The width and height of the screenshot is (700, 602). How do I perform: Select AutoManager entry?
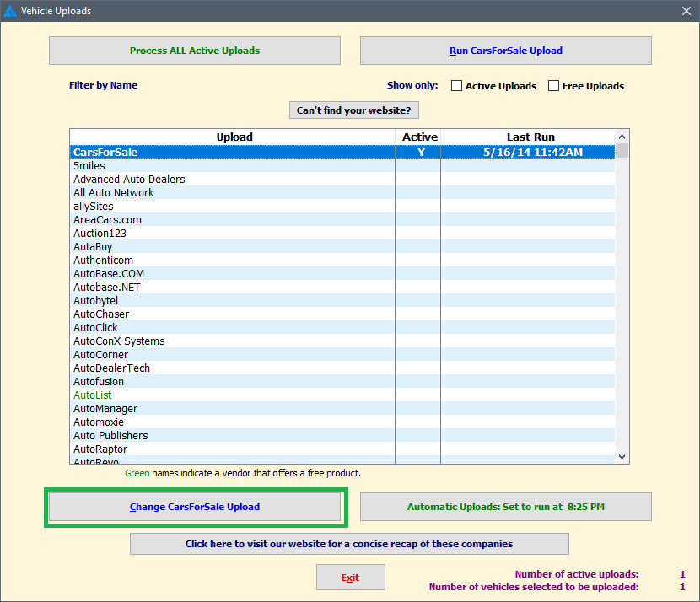[x=342, y=408]
